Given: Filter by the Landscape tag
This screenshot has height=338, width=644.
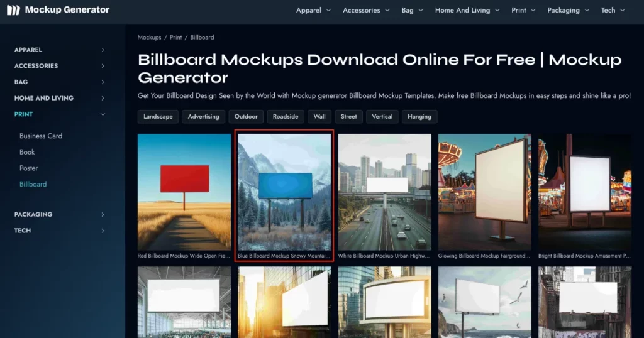Looking at the screenshot, I should (x=158, y=116).
